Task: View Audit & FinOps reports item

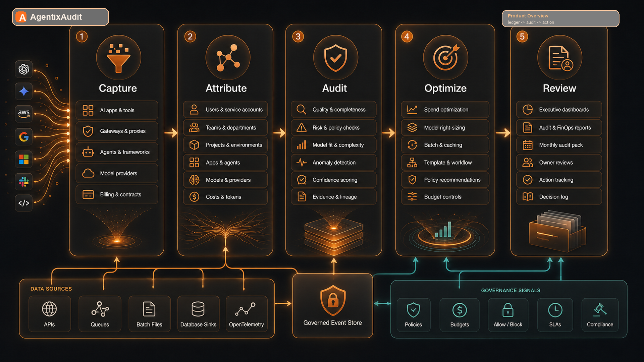Action: coord(559,128)
